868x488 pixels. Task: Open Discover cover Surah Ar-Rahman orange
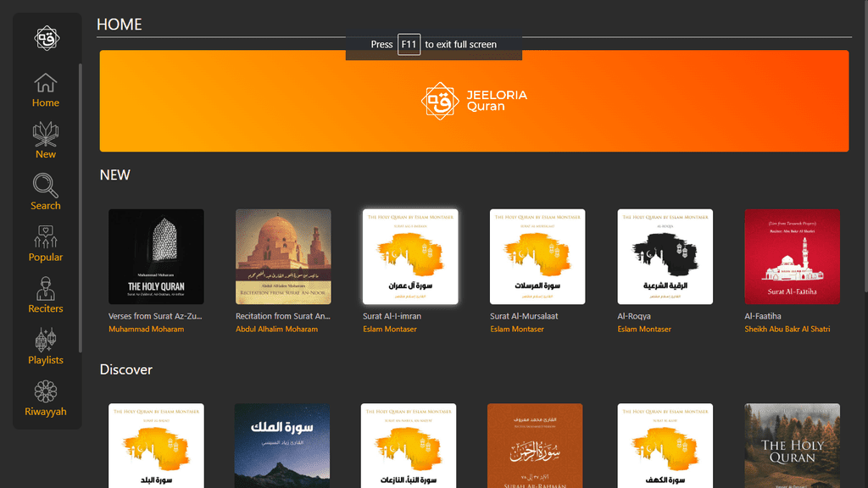[x=535, y=446]
